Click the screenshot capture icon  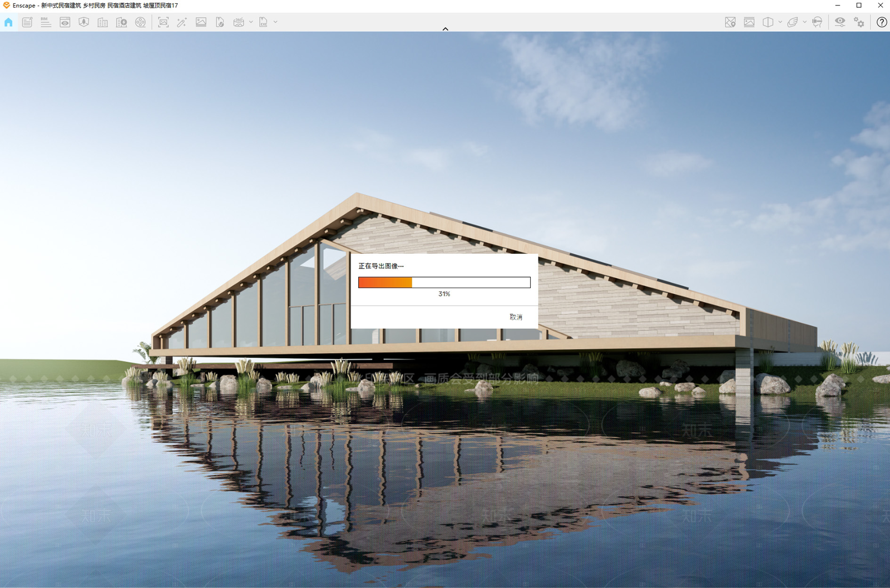(163, 22)
